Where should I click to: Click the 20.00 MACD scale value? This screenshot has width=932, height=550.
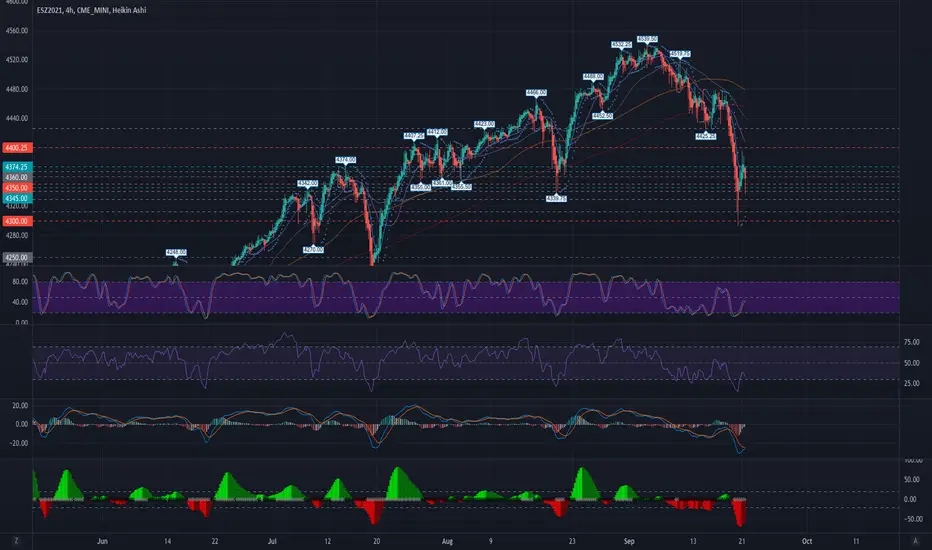click(x=20, y=406)
